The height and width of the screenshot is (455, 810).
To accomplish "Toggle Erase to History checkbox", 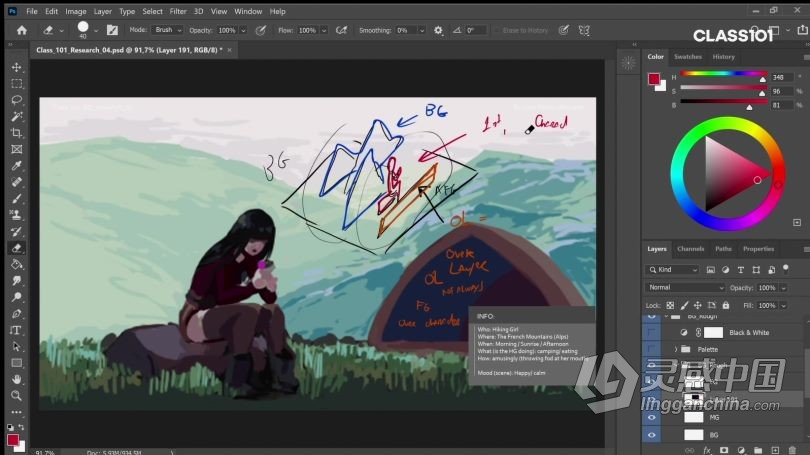I will click(x=497, y=30).
